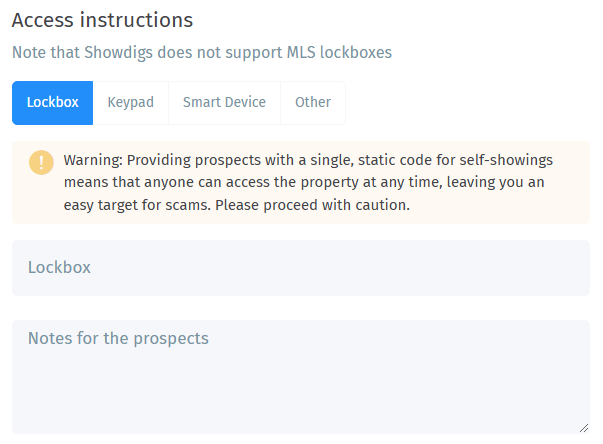The height and width of the screenshot is (444, 603).
Task: Focus the Lockbox code input field
Action: [x=300, y=268]
